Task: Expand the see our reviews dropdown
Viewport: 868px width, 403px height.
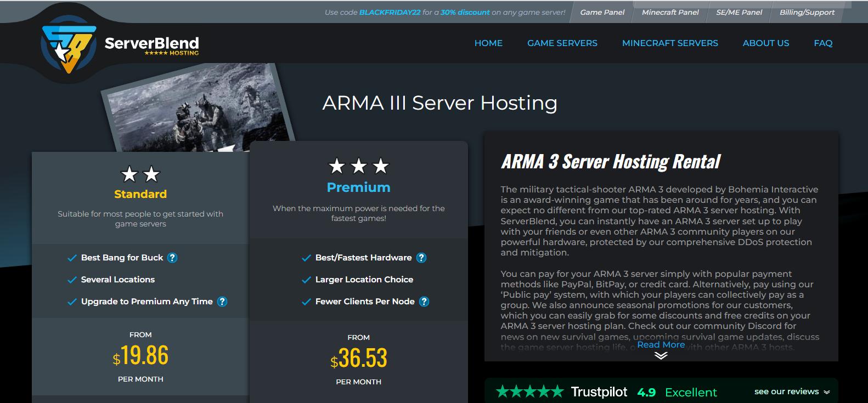Action: click(x=792, y=391)
